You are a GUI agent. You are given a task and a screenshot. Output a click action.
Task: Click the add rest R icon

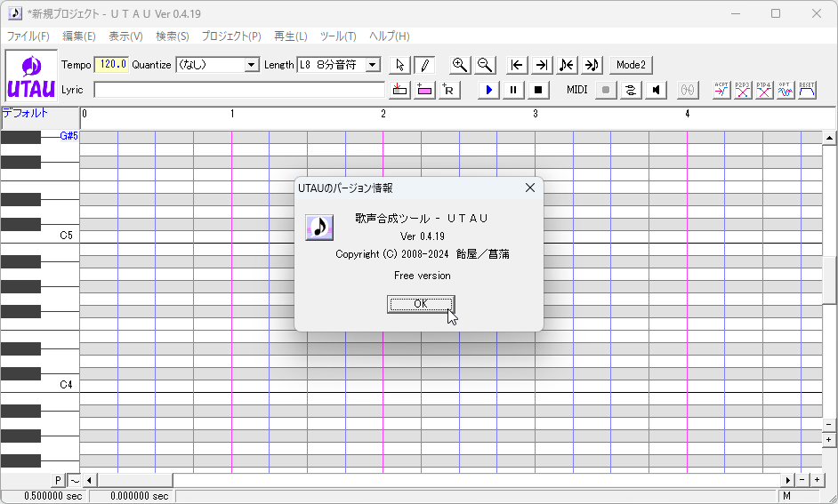(x=449, y=90)
